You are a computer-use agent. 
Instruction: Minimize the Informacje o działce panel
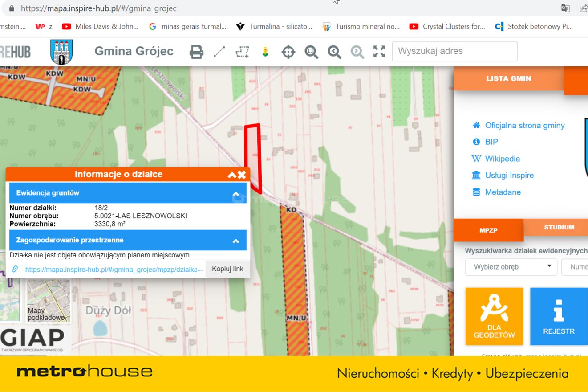(232, 175)
